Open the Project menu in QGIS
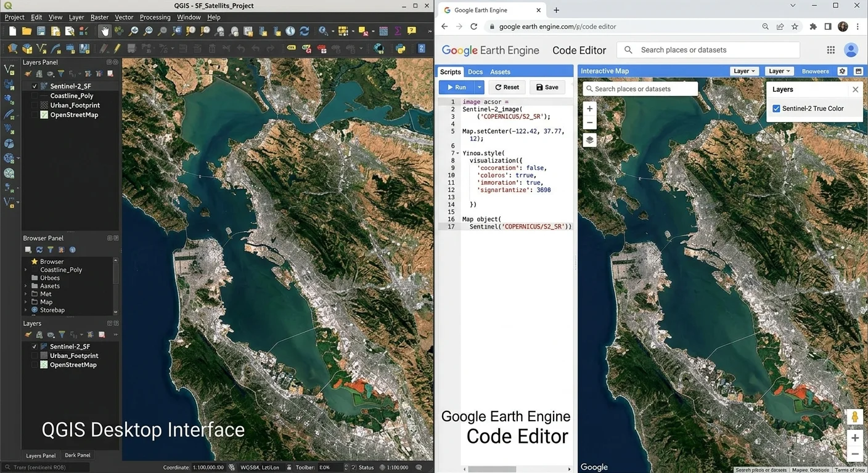The width and height of the screenshot is (868, 473). 15,17
